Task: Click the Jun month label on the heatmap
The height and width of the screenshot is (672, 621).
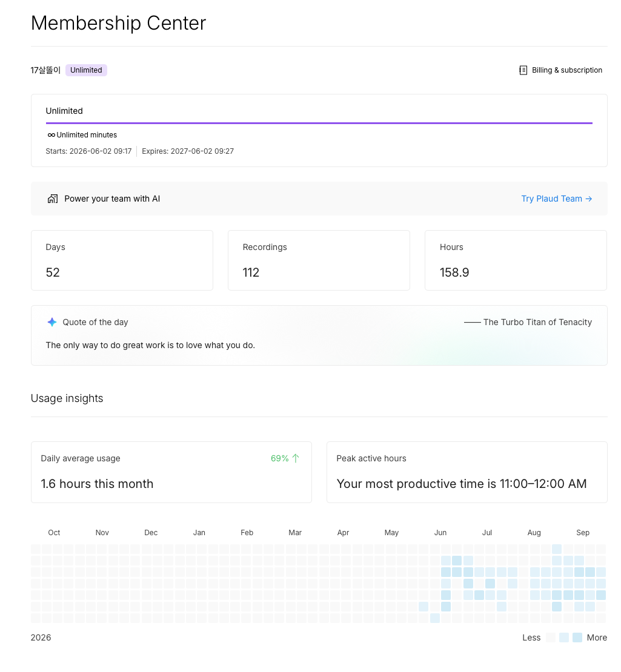Action: (440, 533)
